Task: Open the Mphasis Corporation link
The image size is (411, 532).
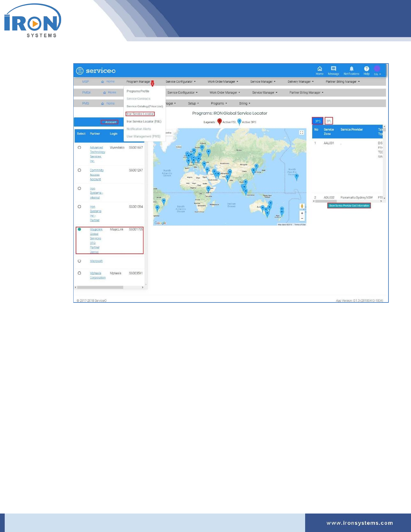Action: tap(97, 276)
